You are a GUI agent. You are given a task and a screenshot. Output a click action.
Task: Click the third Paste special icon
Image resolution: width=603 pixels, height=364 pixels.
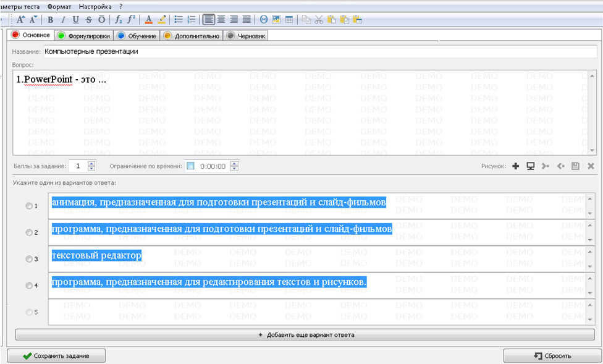tap(357, 19)
